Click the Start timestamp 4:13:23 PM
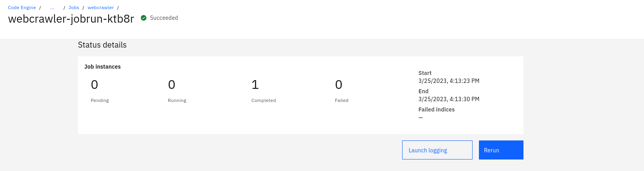This screenshot has height=171, width=644. (449, 81)
